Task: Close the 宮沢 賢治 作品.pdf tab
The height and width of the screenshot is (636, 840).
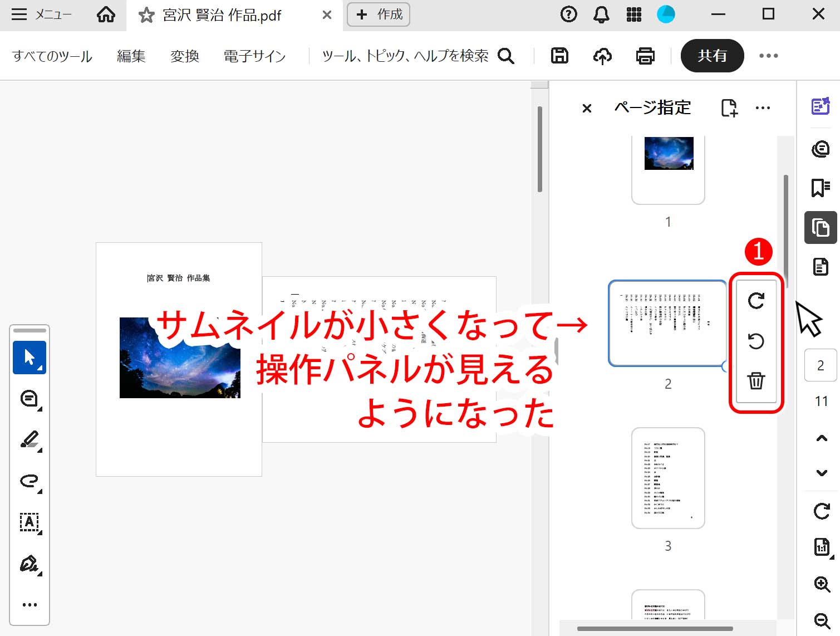Action: (327, 15)
